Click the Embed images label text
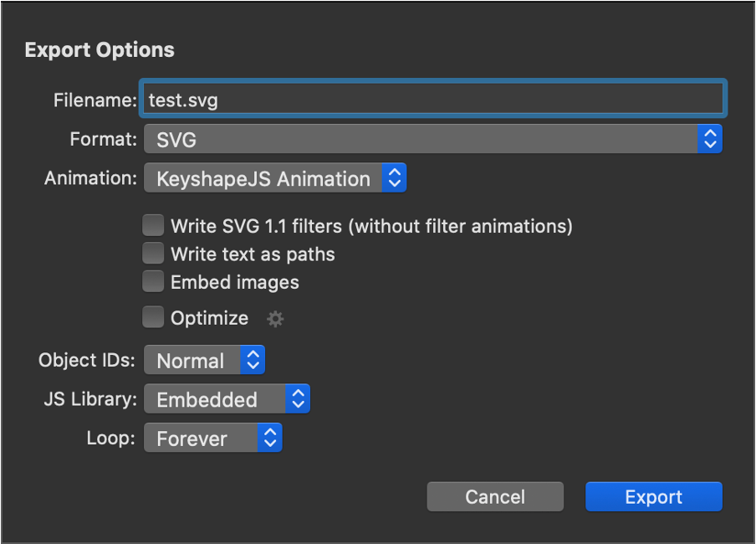The height and width of the screenshot is (544, 756). tap(235, 282)
